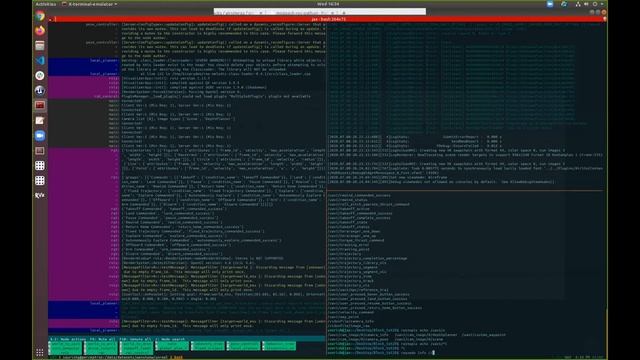Open the upper white grid dock icon

(x=40, y=165)
